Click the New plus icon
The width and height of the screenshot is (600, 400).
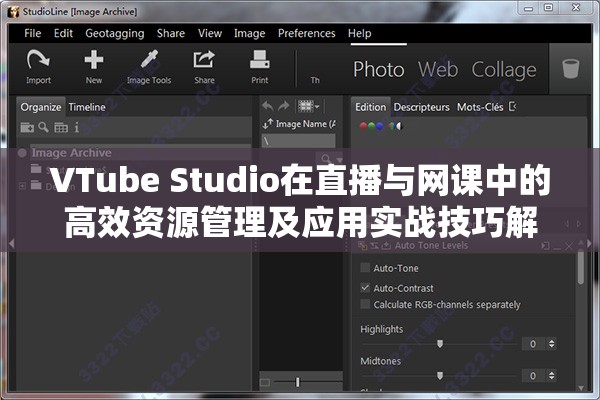pyautogui.click(x=94, y=60)
